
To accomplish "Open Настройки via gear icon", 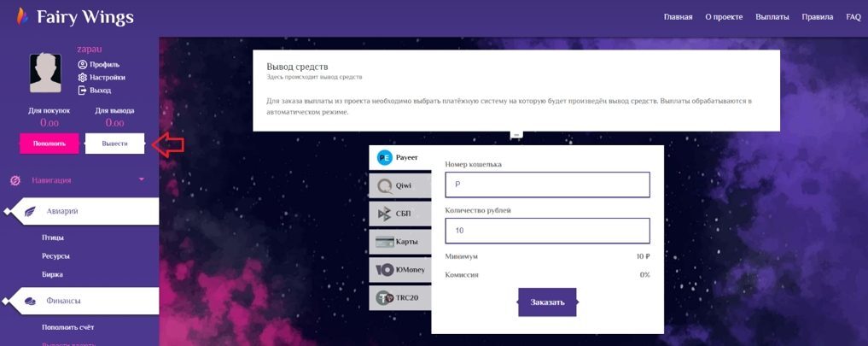I will pos(83,78).
